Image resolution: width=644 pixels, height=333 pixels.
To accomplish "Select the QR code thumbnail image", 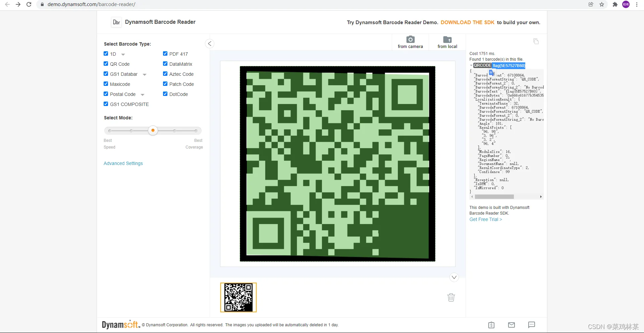I will click(238, 297).
